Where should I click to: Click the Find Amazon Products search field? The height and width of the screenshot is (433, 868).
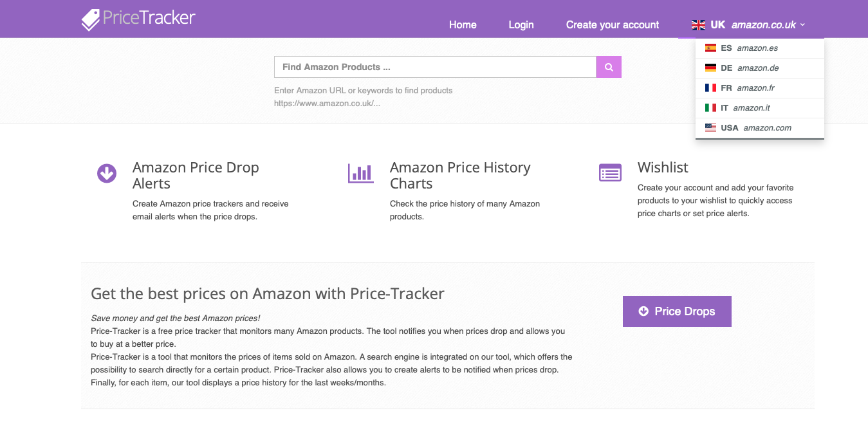pos(435,66)
